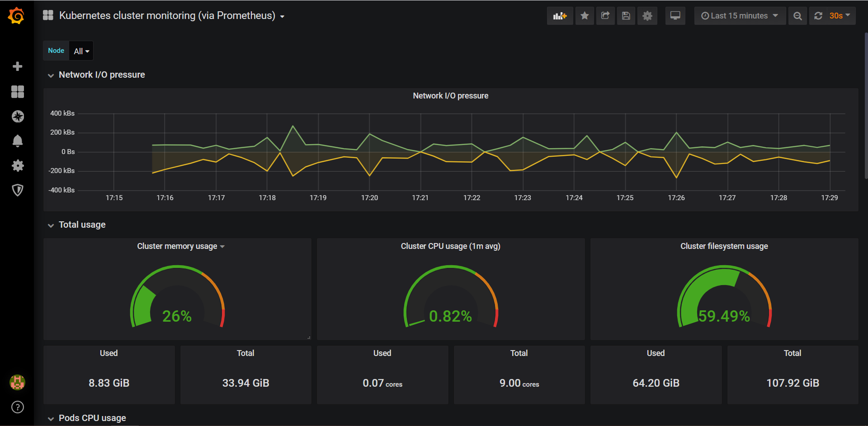Click the 64.20 GiB used filesystem value
This screenshot has height=426, width=868.
tap(656, 383)
